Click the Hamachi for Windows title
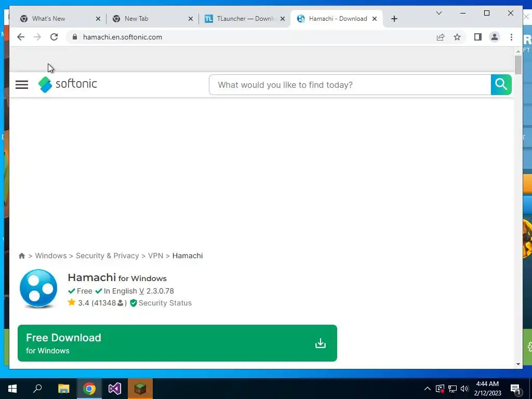532x399 pixels. click(117, 277)
